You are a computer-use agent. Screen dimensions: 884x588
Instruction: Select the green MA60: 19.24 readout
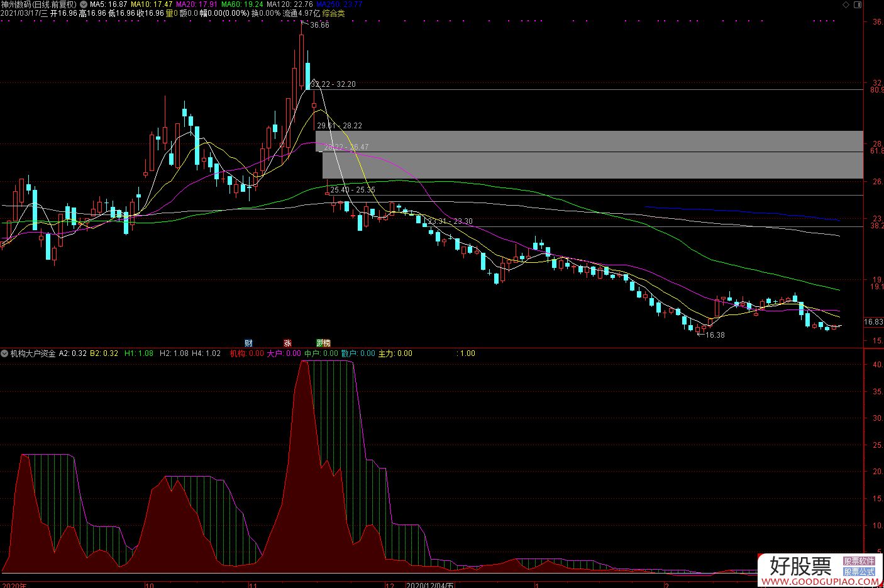[241, 4]
